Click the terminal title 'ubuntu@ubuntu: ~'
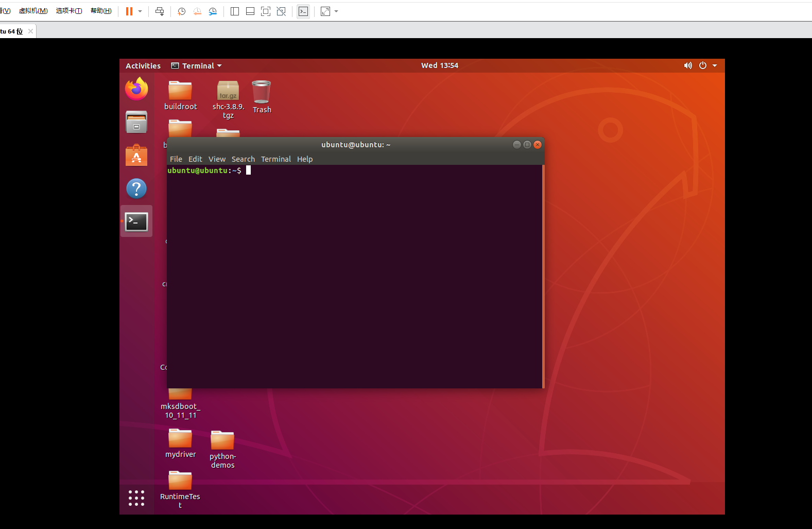This screenshot has height=529, width=812. (356, 145)
